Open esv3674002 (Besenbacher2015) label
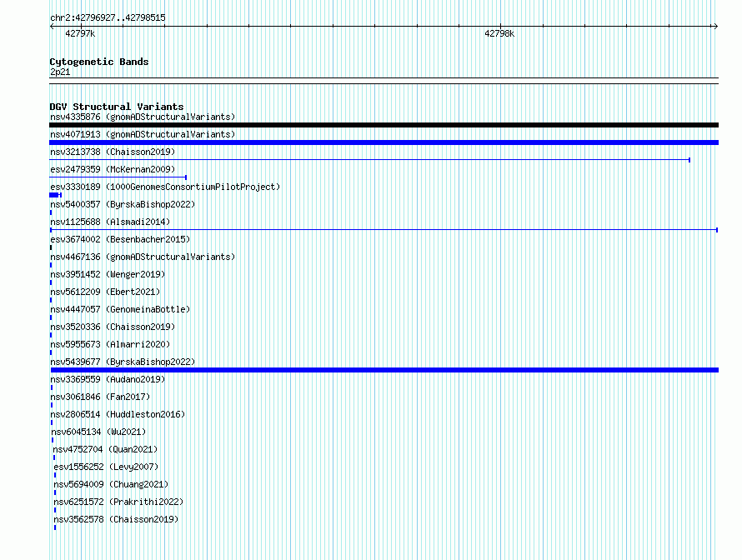Viewport: 742px width, 560px height. pos(120,239)
